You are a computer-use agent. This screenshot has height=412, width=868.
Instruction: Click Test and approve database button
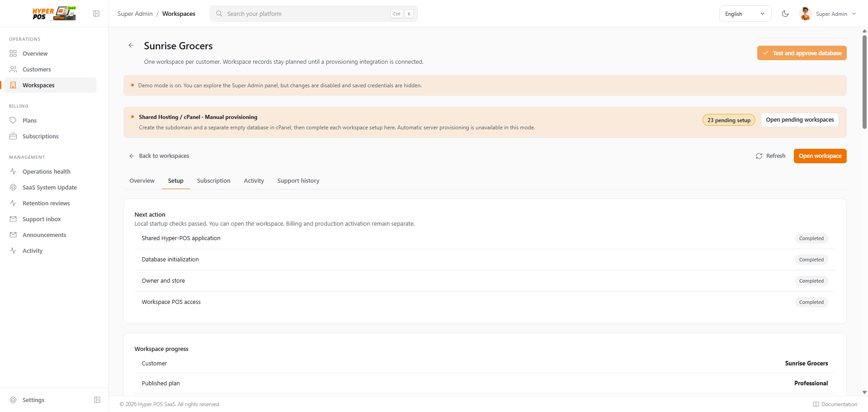point(802,53)
